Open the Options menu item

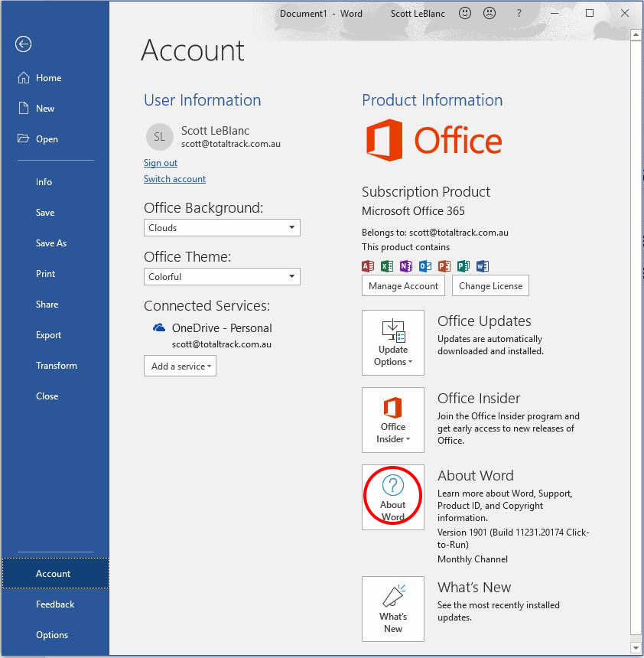click(52, 635)
